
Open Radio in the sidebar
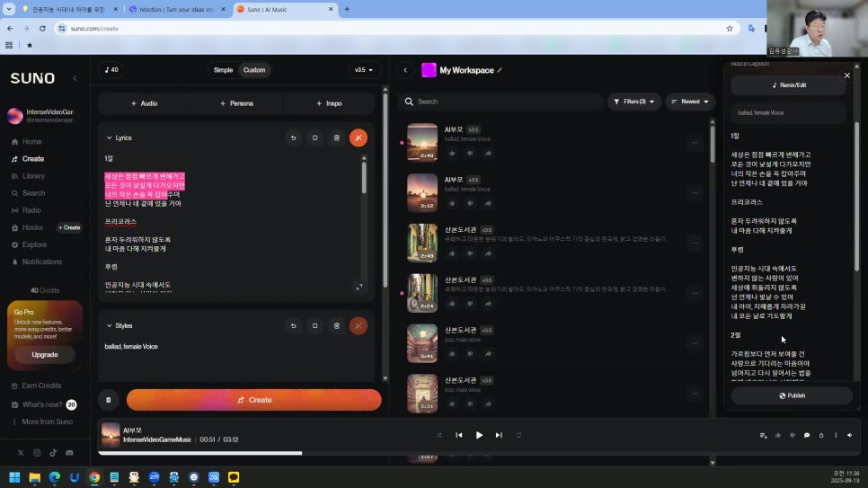click(x=26, y=210)
